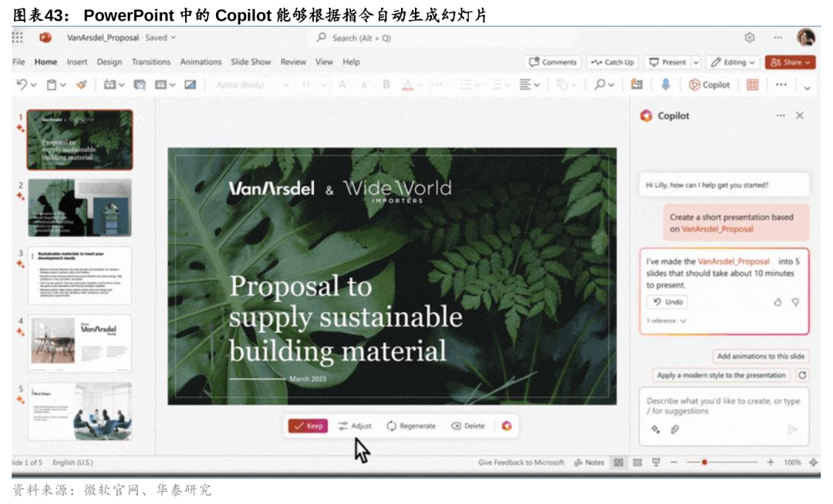Click the Keep button
The image size is (833, 504).
308,425
